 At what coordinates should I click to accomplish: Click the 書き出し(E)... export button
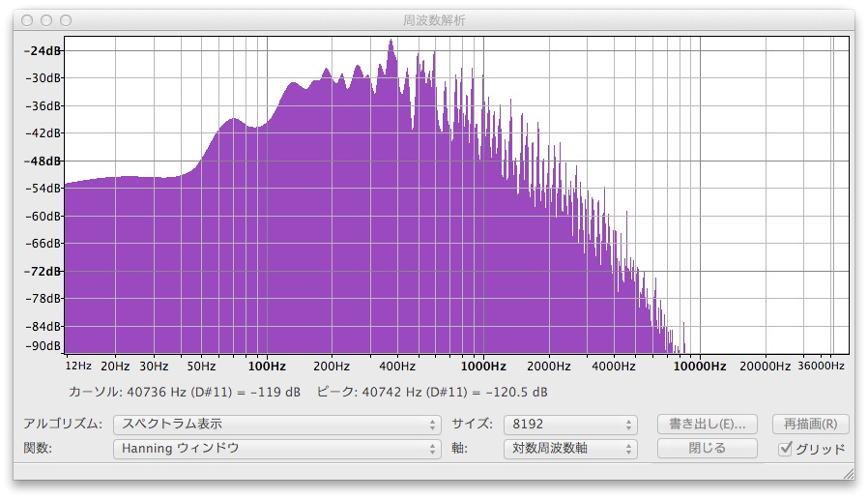click(x=707, y=425)
